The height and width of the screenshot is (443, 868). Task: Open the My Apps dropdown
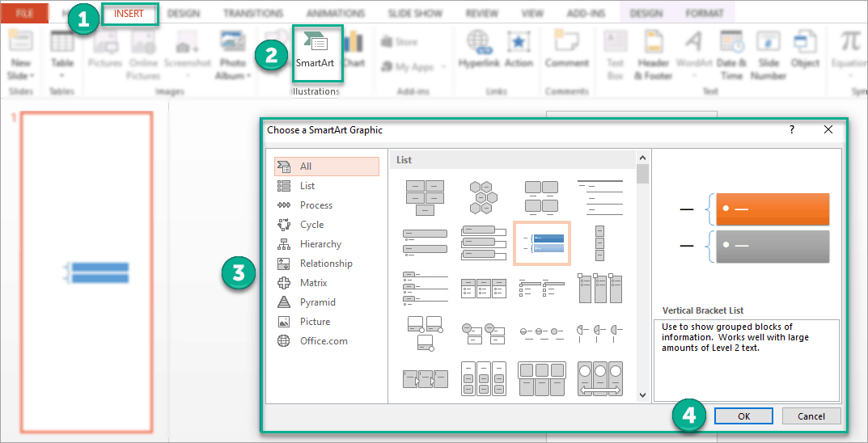click(444, 67)
